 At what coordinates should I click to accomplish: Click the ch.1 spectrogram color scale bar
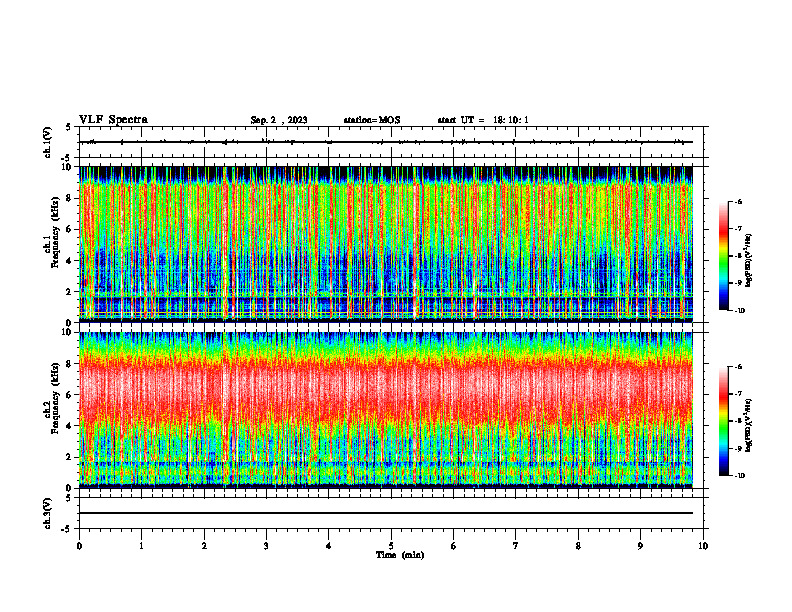(723, 256)
